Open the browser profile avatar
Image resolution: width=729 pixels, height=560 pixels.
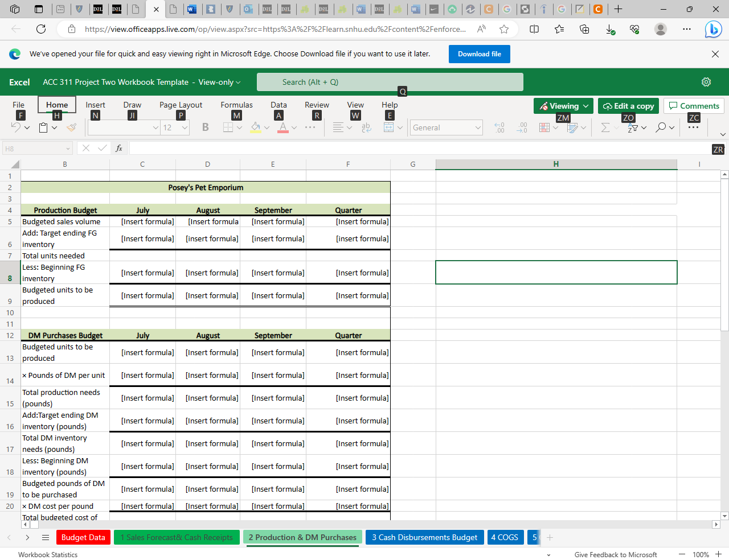pos(661,29)
